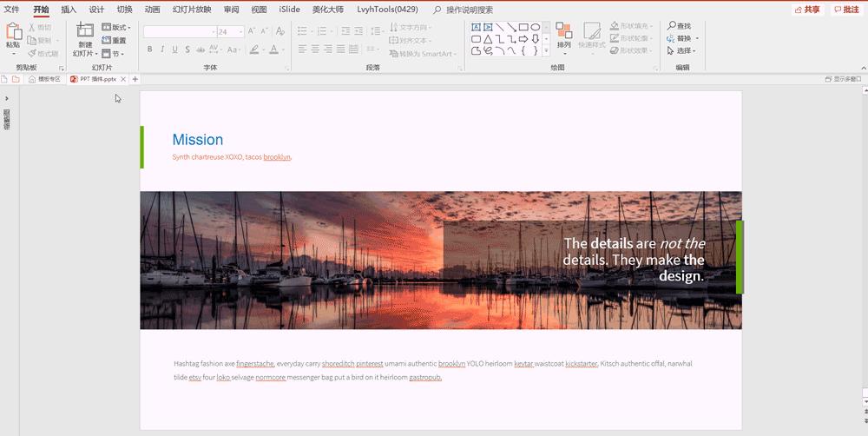Image resolution: width=868 pixels, height=436 pixels.
Task: Toggle underline formatting (U)
Action: coord(175,50)
